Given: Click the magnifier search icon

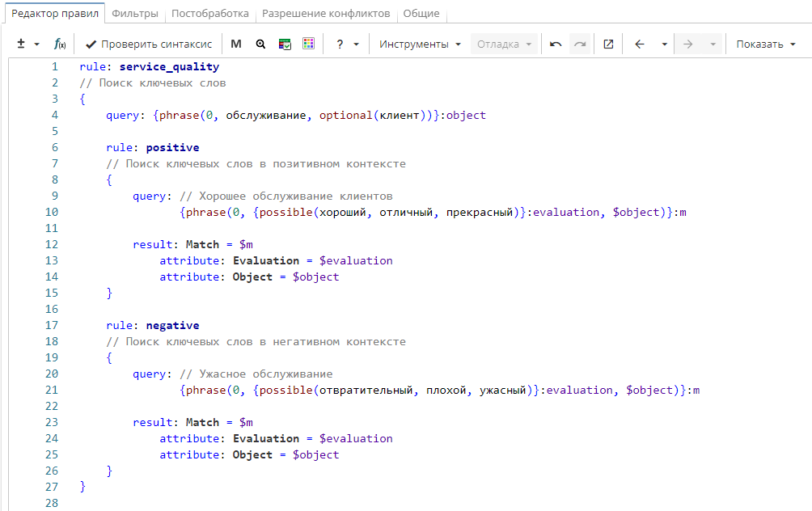Looking at the screenshot, I should (260, 44).
